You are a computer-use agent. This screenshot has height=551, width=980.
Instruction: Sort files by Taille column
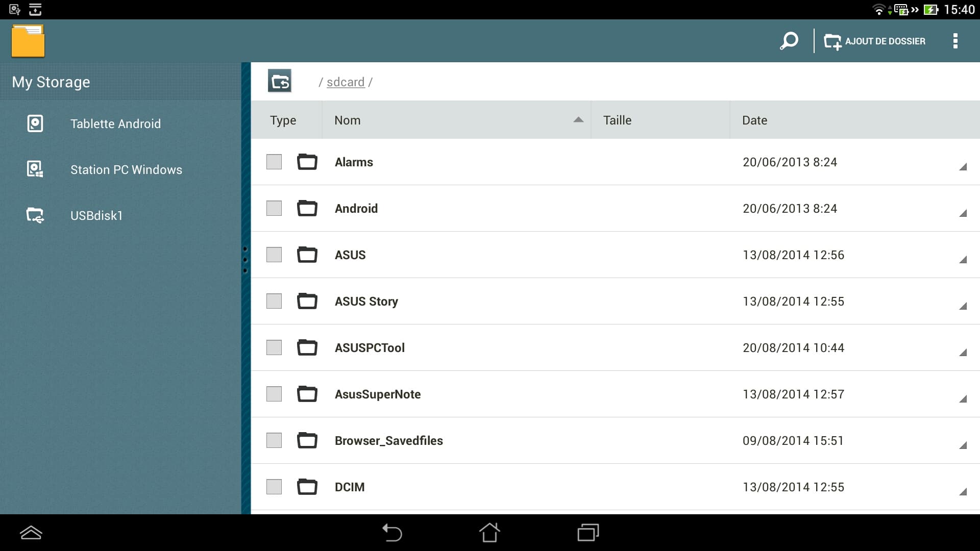pyautogui.click(x=617, y=120)
